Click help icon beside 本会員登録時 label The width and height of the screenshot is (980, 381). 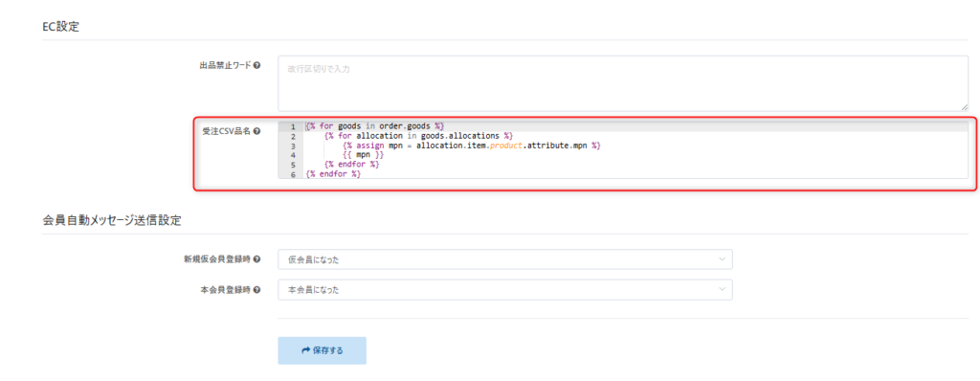pos(257,289)
